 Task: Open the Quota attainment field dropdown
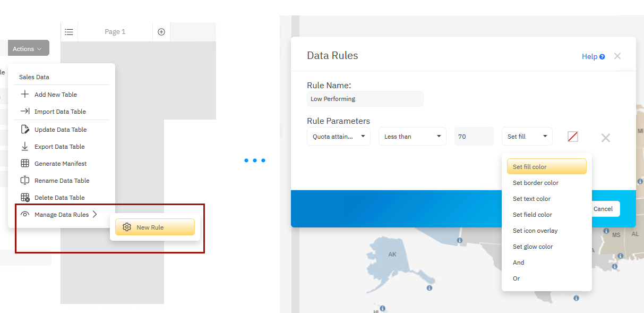click(338, 136)
